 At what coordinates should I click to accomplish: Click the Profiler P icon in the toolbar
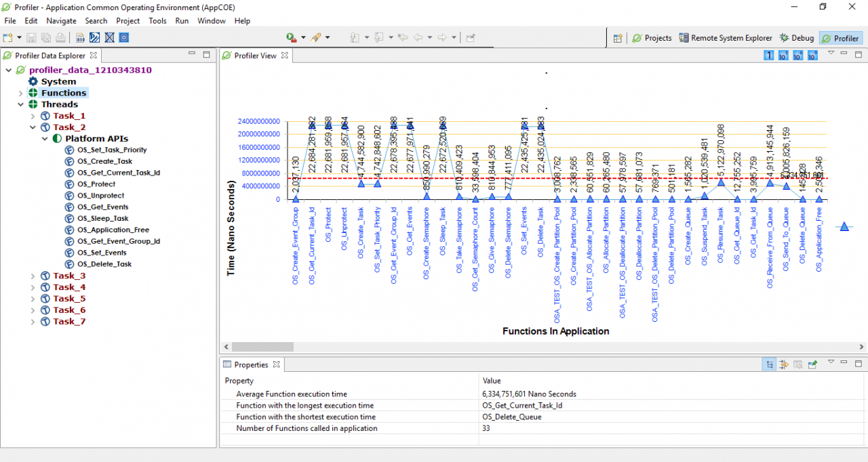pyautogui.click(x=95, y=38)
